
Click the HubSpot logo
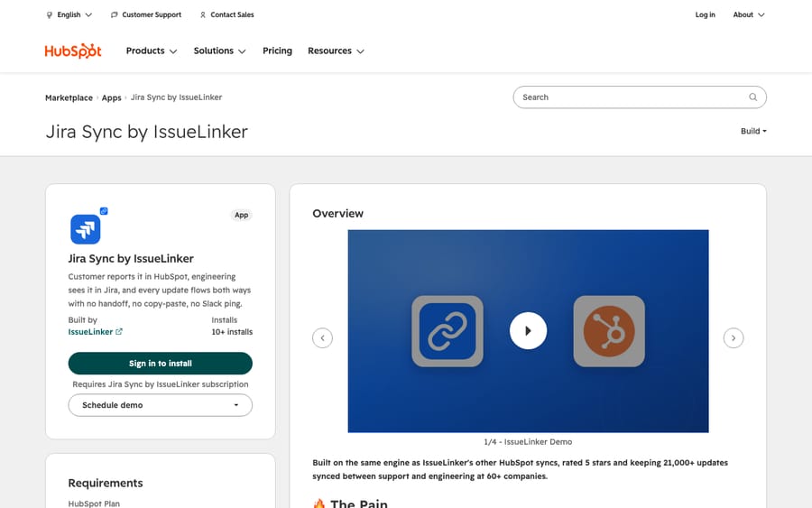(73, 51)
